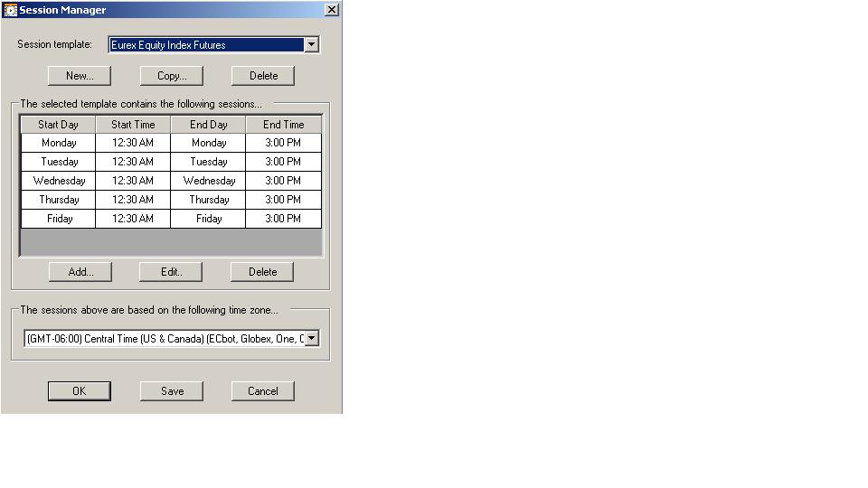Click Friday row's 12:30 AM start time

(x=133, y=219)
